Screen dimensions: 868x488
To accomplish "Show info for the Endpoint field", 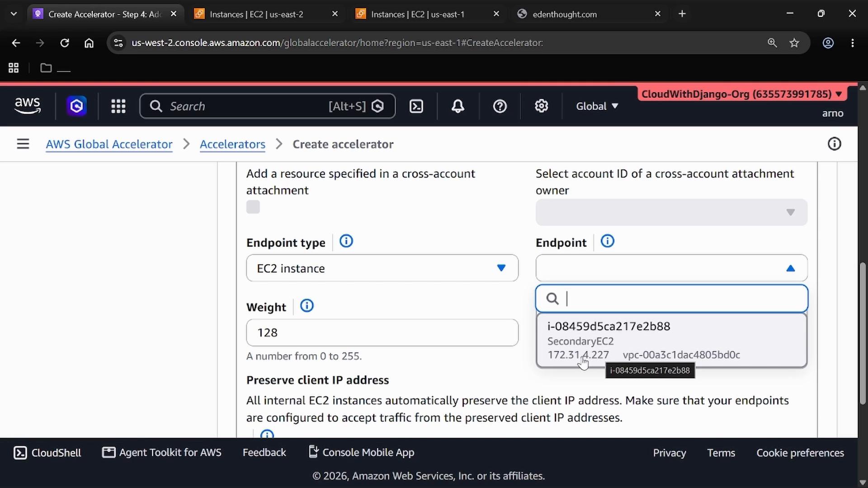I will pyautogui.click(x=607, y=241).
